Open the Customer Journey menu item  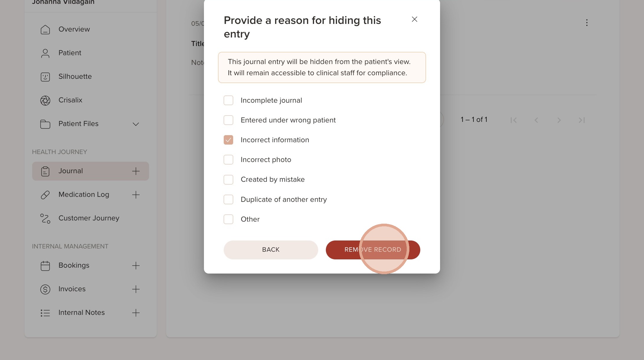(89, 218)
